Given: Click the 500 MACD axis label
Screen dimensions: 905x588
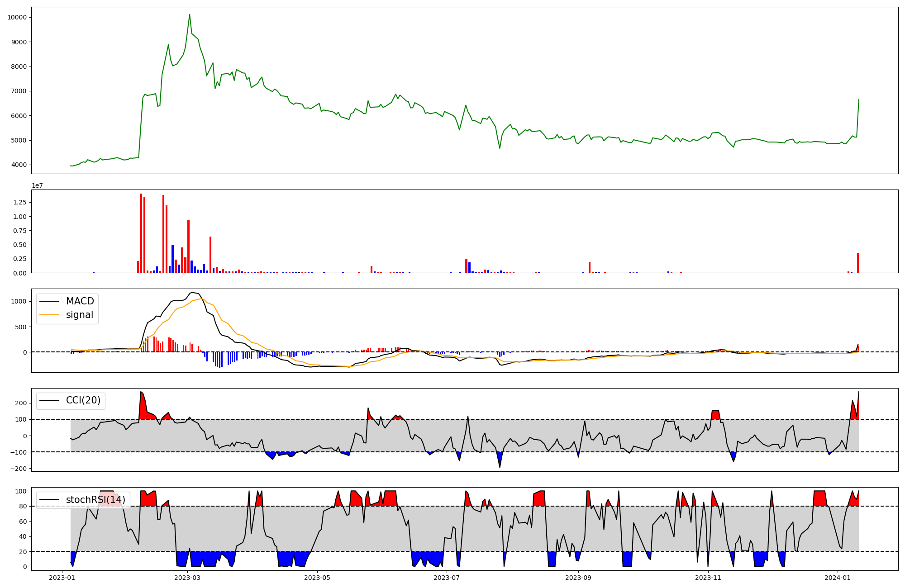Looking at the screenshot, I should (x=21, y=327).
